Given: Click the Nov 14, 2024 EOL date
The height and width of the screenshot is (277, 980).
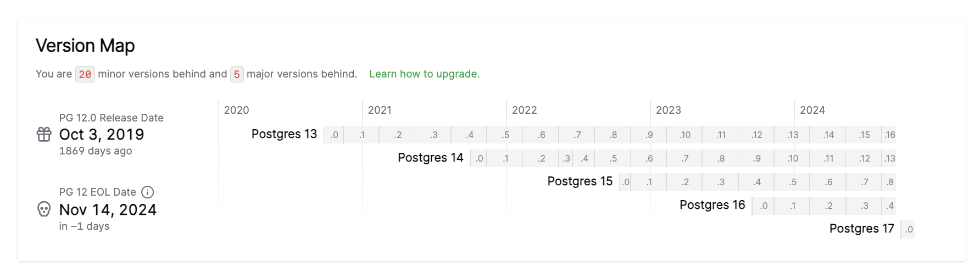Looking at the screenshot, I should tap(108, 209).
